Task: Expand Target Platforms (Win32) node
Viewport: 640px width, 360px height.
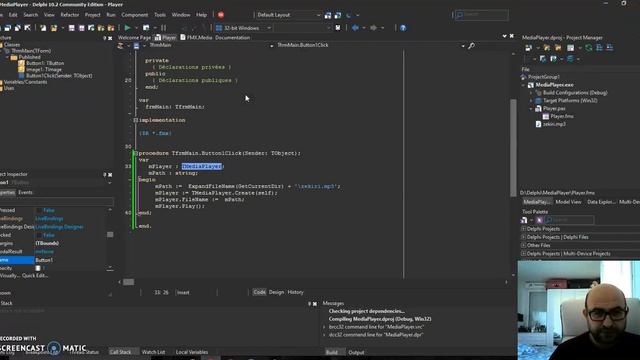Action: pos(531,100)
